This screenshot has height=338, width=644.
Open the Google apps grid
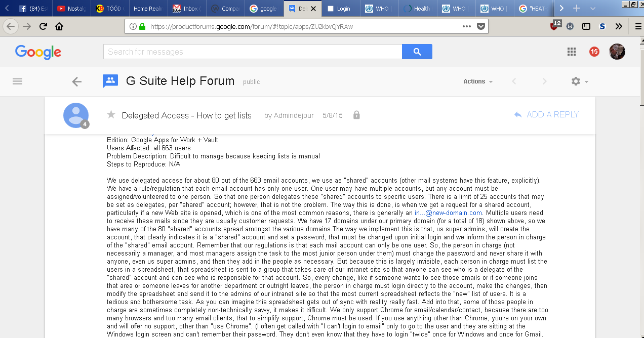572,51
